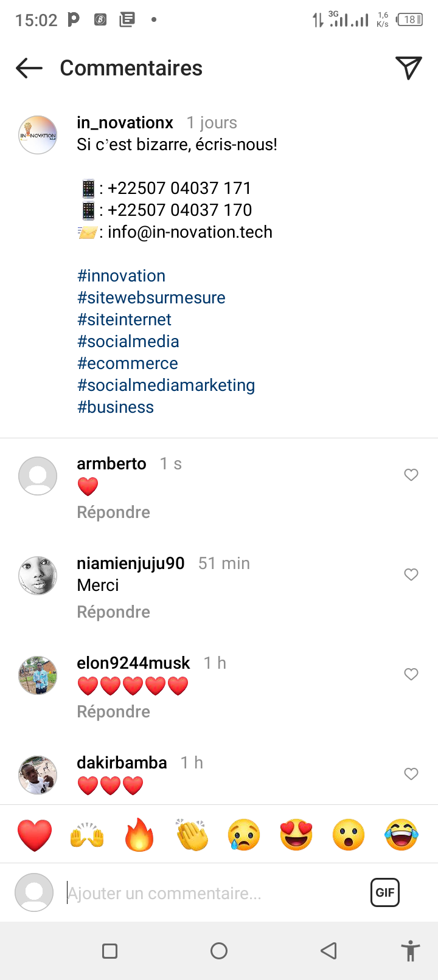Open the share/send paper plane icon
438x980 pixels.
point(408,68)
